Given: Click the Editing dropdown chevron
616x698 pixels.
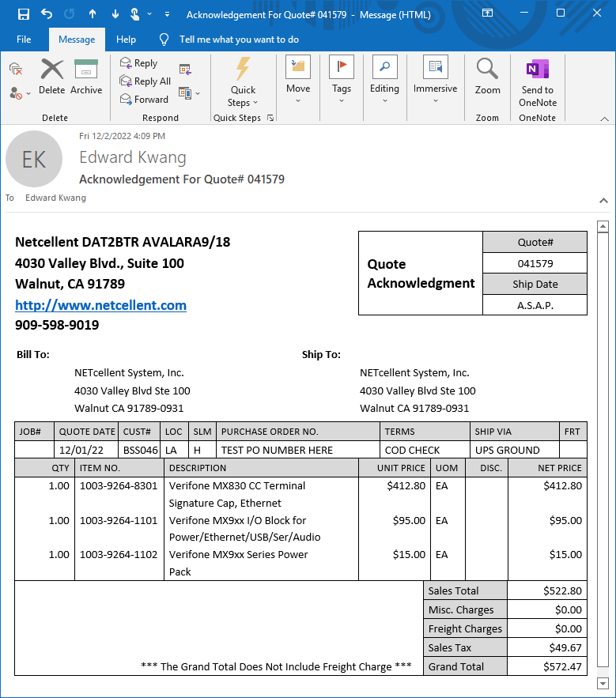Looking at the screenshot, I should coord(385,101).
